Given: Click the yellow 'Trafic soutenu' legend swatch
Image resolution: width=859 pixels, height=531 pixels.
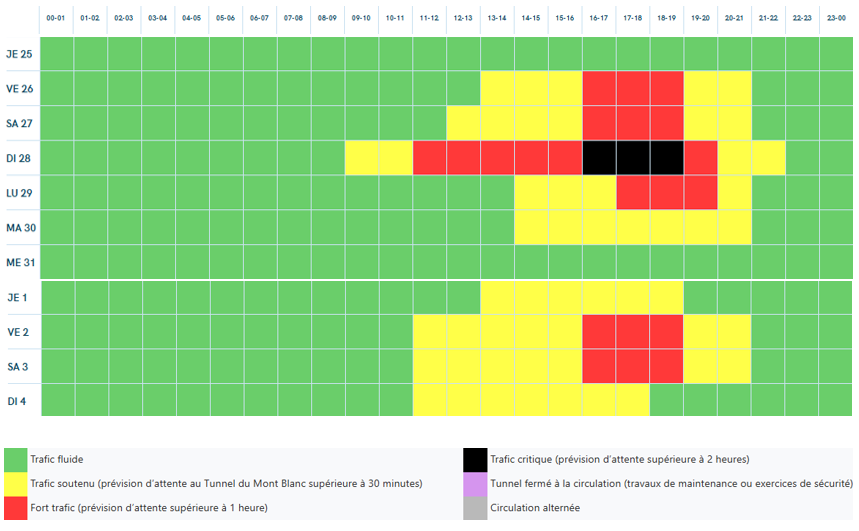Looking at the screenshot, I should [15, 484].
